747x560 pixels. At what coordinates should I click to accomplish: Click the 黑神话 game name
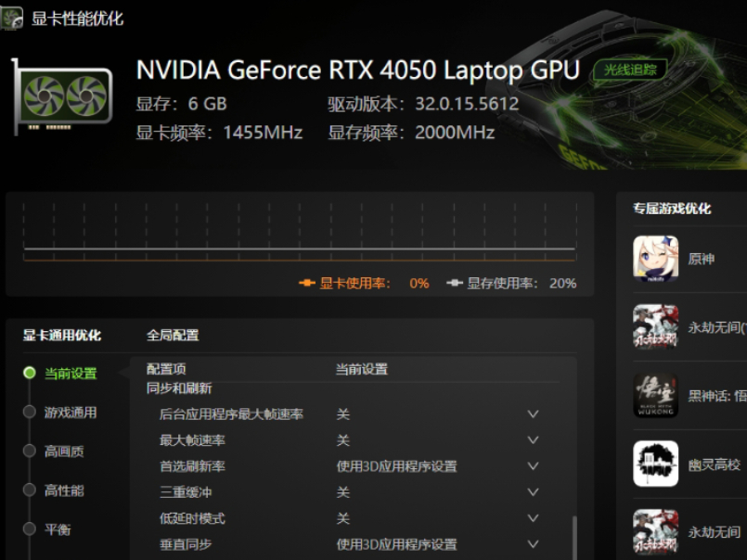[x=717, y=396]
